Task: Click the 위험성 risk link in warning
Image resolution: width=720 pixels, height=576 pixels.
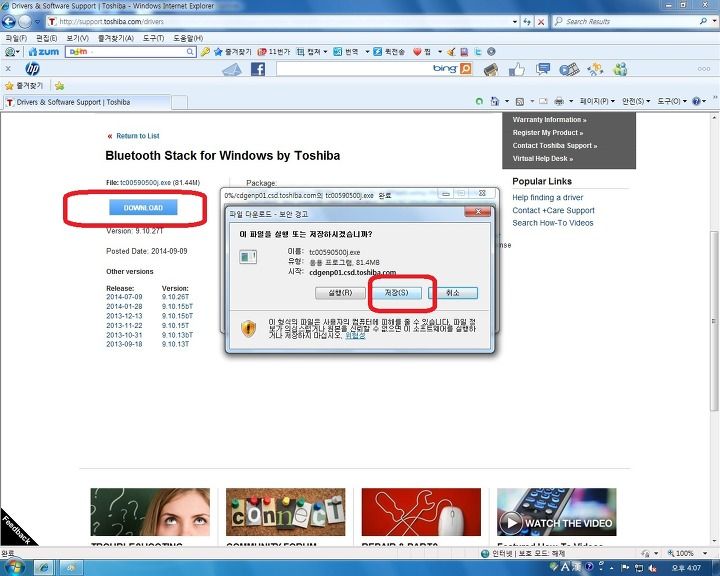Action: click(355, 335)
